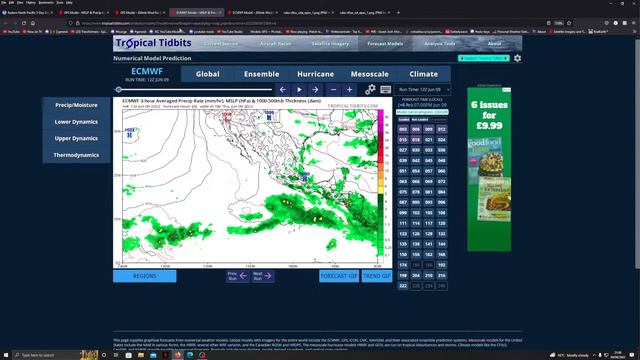Open site settings gear near support button
This screenshot has height=360, width=640.
coord(518,58)
